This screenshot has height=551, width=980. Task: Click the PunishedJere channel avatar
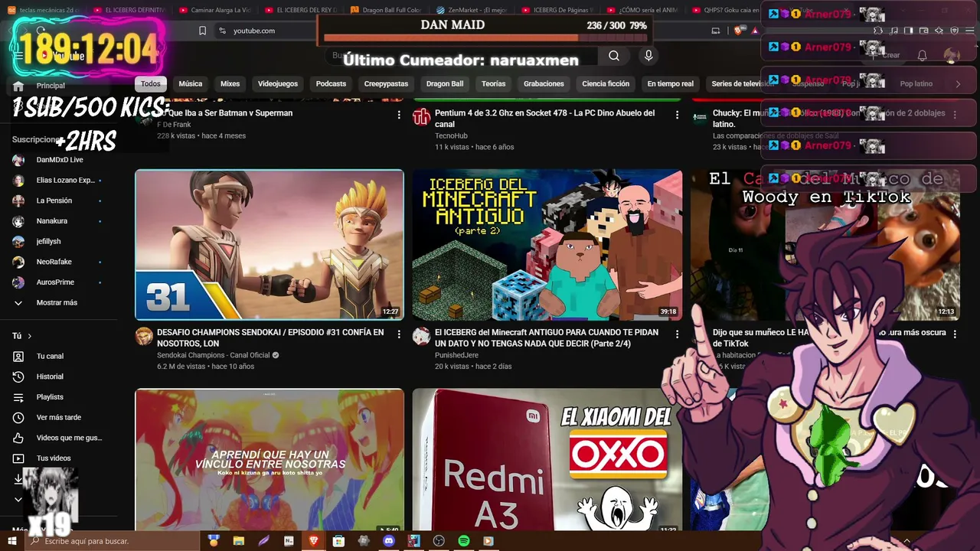pos(421,337)
